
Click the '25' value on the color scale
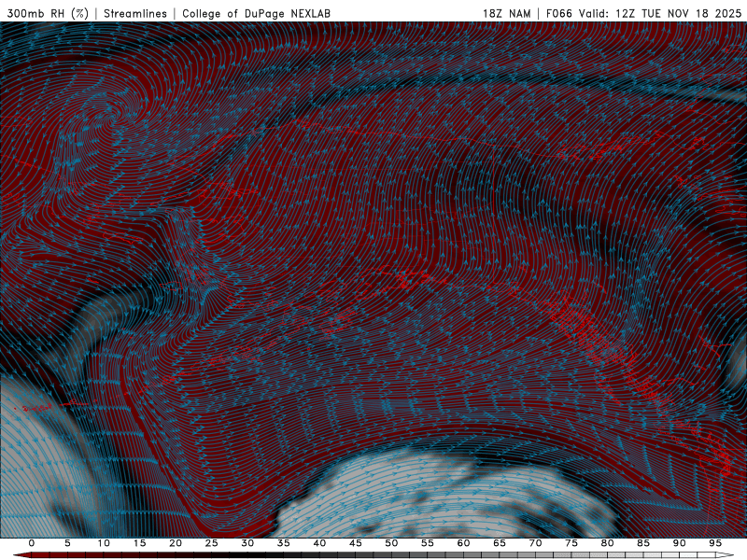212,543
